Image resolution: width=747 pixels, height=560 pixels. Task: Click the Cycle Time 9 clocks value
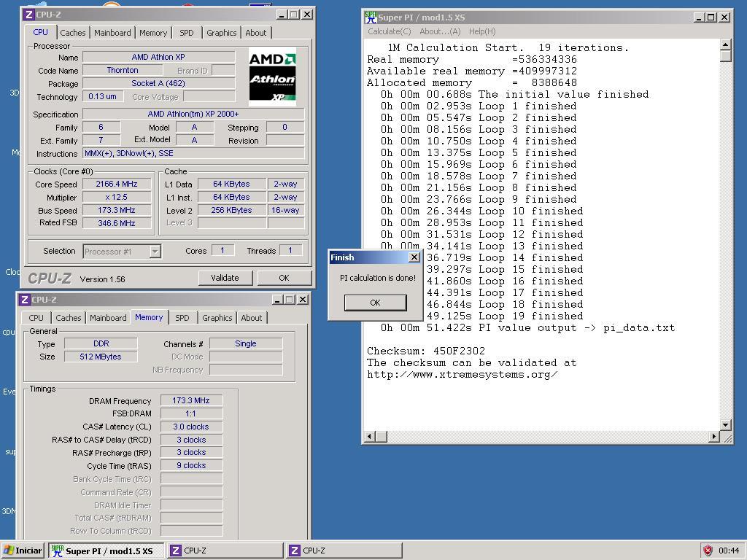tap(191, 465)
